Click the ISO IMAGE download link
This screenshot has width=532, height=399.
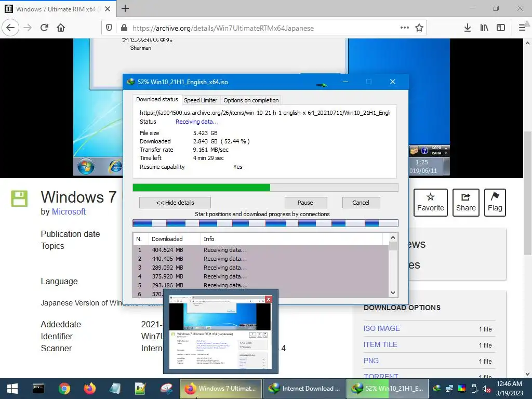[x=382, y=328]
